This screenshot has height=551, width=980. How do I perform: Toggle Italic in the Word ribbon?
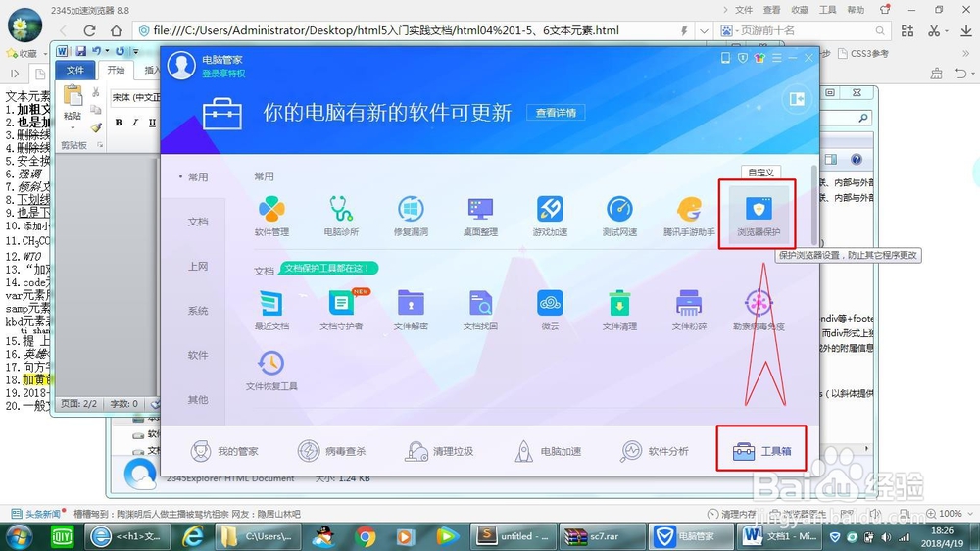(x=135, y=123)
